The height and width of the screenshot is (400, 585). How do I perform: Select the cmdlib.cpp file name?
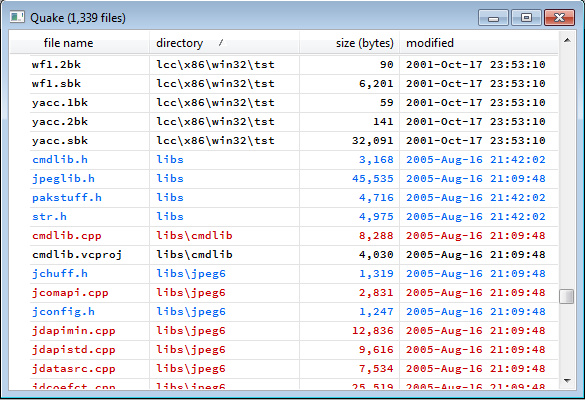(67, 236)
